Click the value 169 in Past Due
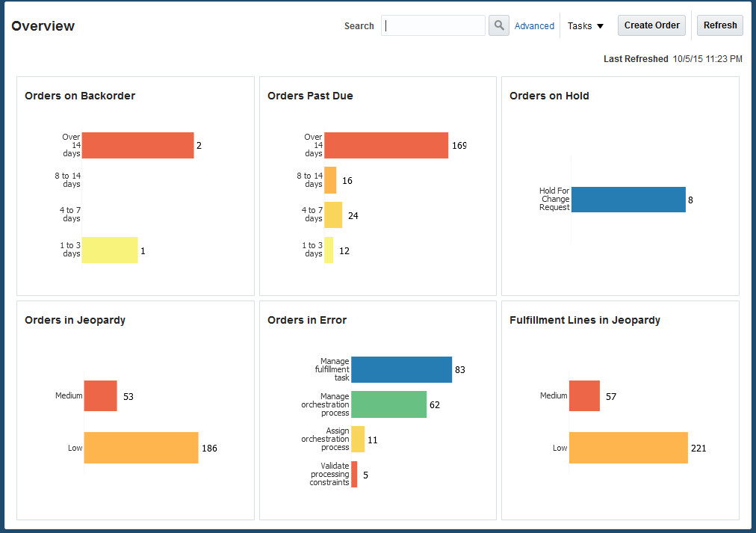The image size is (756, 533). (459, 145)
